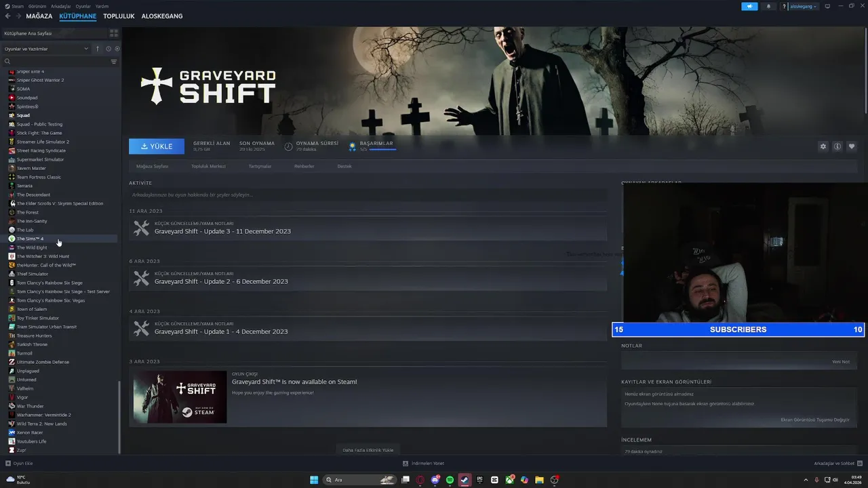The width and height of the screenshot is (868, 488).
Task: Open game info icon
Action: point(837,146)
